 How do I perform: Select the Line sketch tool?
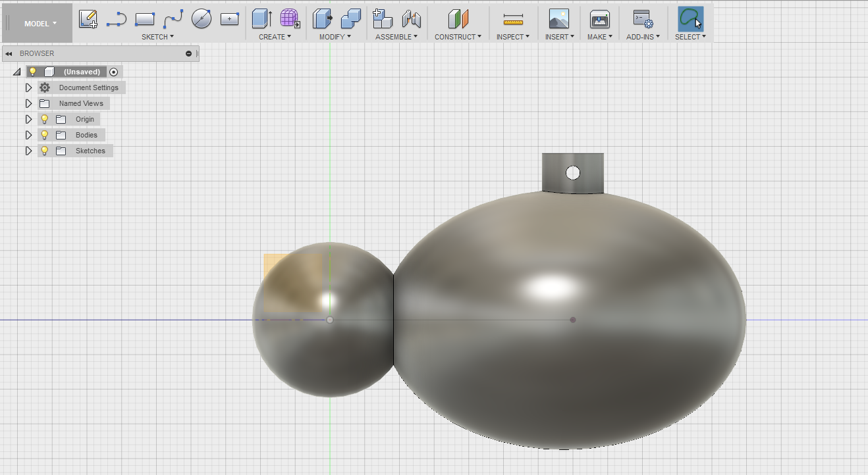point(117,19)
